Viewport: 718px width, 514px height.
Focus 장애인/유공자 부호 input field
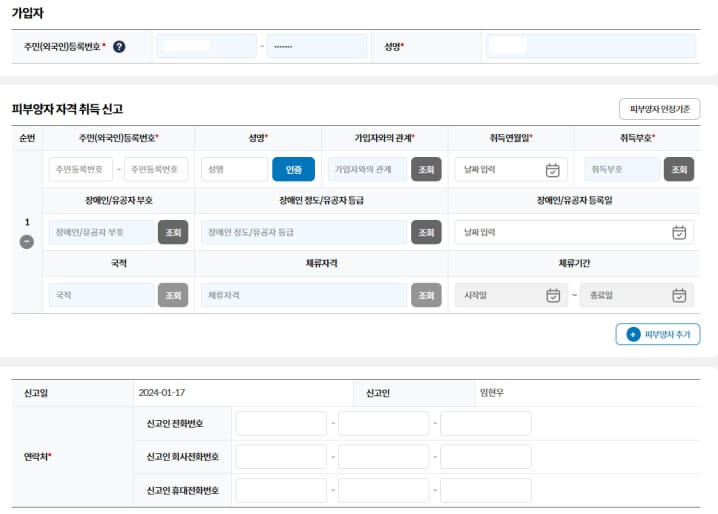(x=101, y=232)
